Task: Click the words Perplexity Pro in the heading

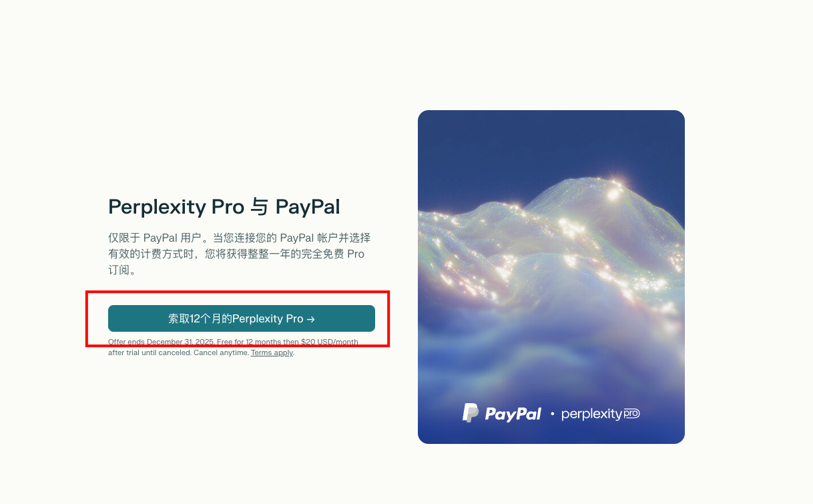Action: pyautogui.click(x=176, y=207)
